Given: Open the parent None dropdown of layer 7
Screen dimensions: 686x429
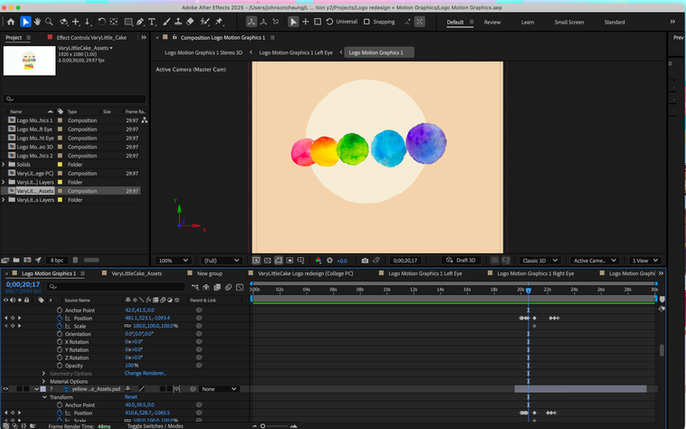Looking at the screenshot, I should pos(219,389).
